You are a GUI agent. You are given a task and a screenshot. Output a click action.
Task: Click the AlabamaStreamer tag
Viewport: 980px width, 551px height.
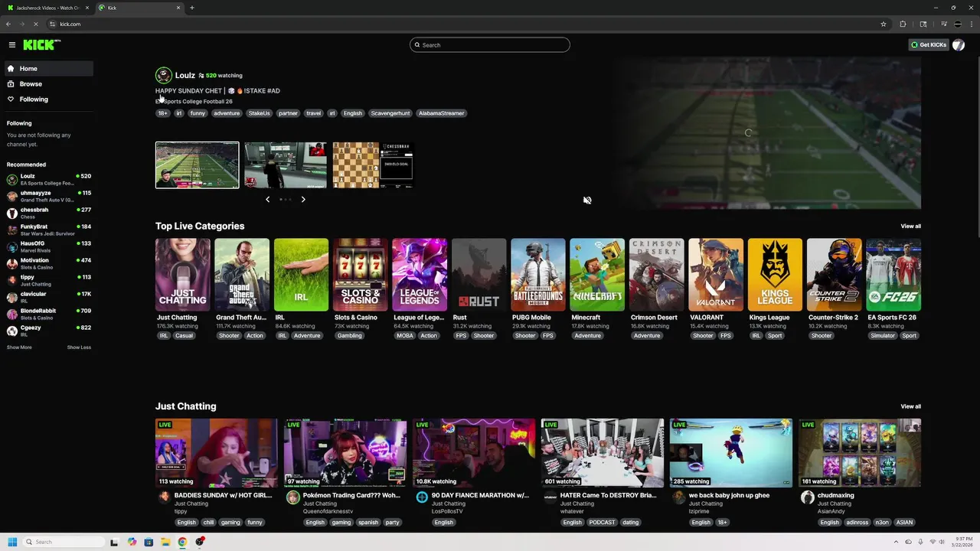coord(441,113)
